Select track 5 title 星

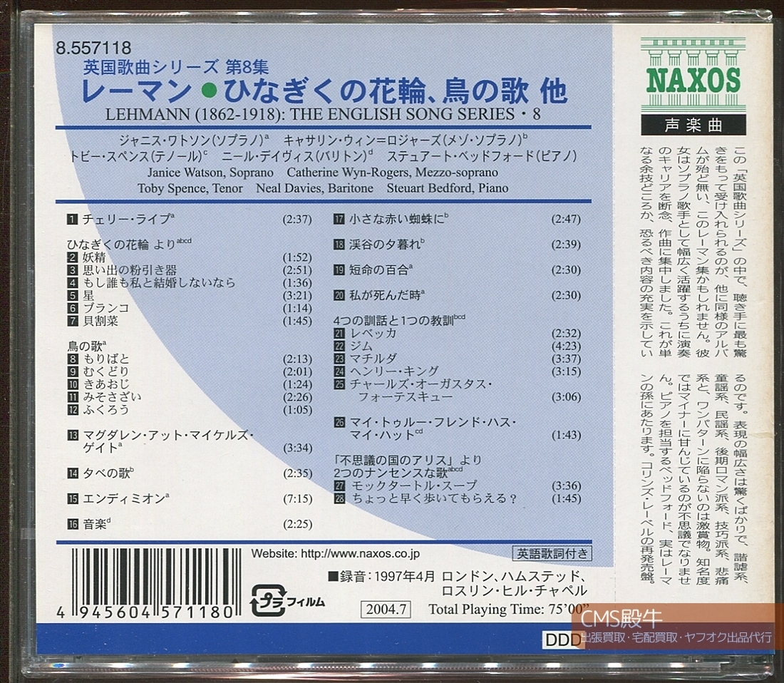(88, 295)
